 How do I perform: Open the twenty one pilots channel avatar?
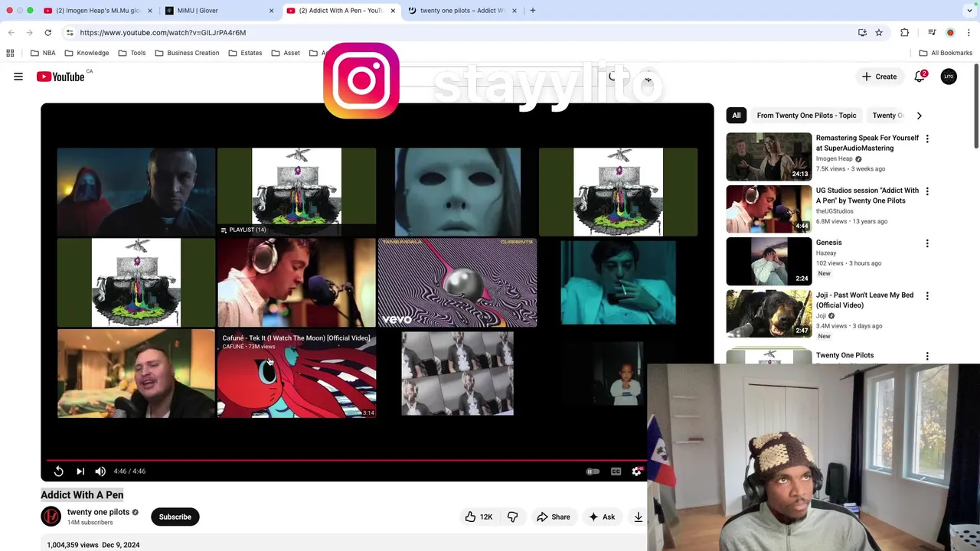point(51,517)
